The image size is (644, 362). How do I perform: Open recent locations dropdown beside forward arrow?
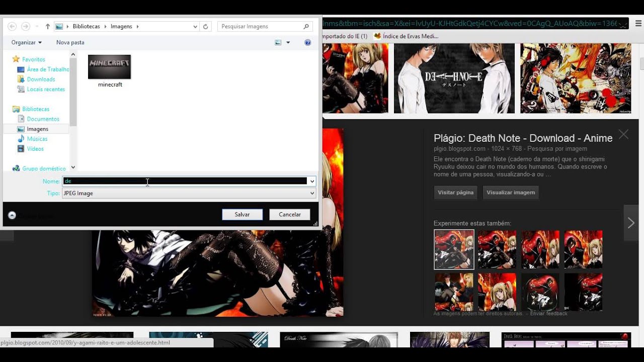coord(37,26)
